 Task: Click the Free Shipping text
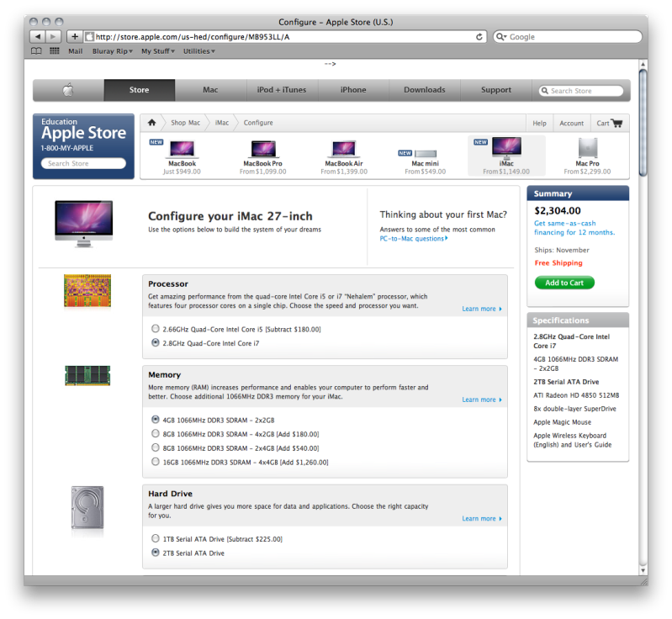click(558, 262)
